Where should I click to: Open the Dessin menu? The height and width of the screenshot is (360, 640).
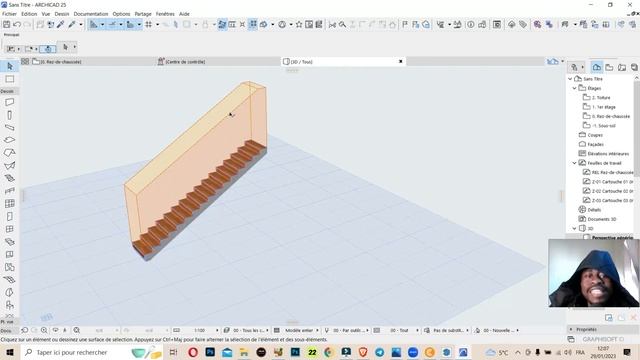tap(62, 14)
